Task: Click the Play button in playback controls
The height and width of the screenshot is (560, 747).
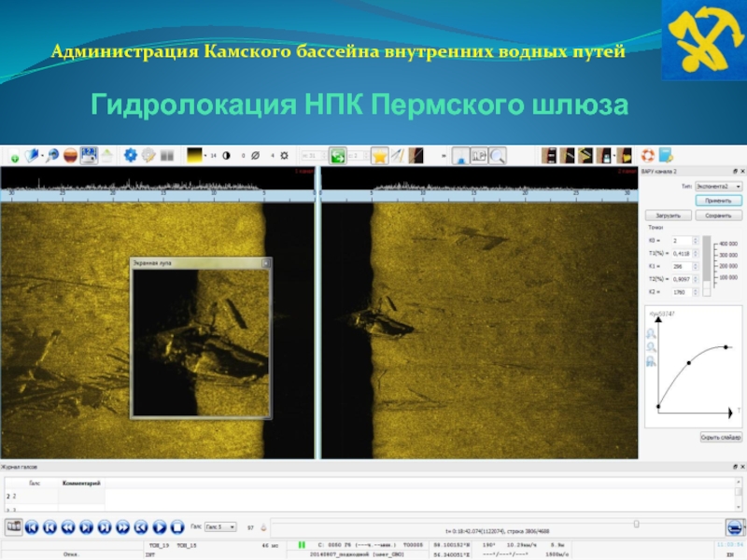Action: pos(159,527)
